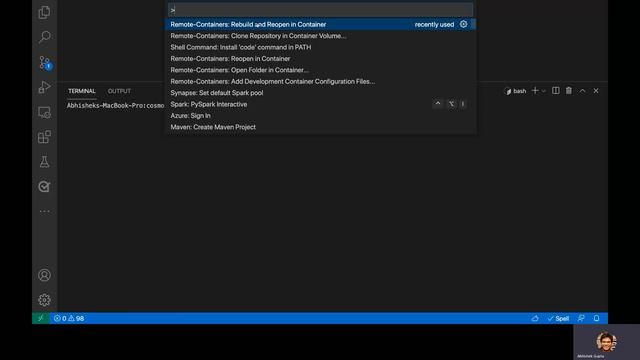Open the terminal launch profile dropdown

click(x=543, y=91)
